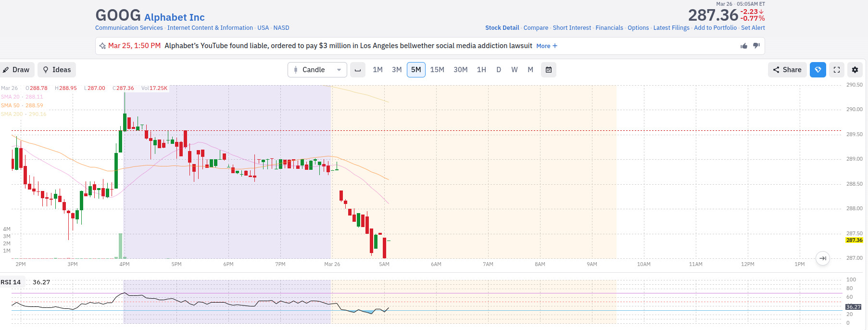Click the Mar 26 label on time axis
The width and height of the screenshot is (868, 330).
coord(332,264)
